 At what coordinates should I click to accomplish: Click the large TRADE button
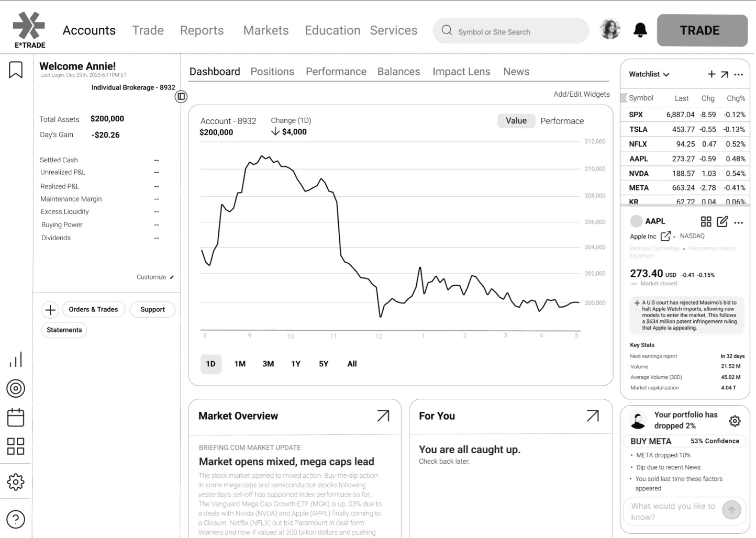click(702, 30)
